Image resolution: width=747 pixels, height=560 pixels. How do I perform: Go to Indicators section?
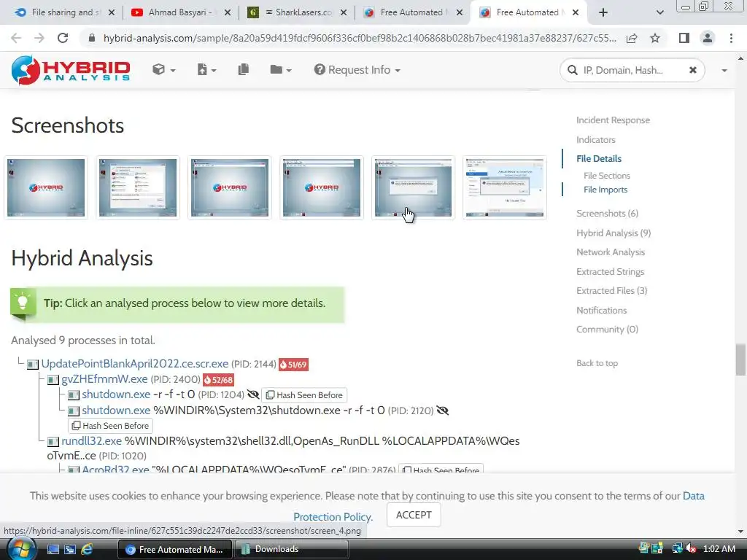[595, 139]
